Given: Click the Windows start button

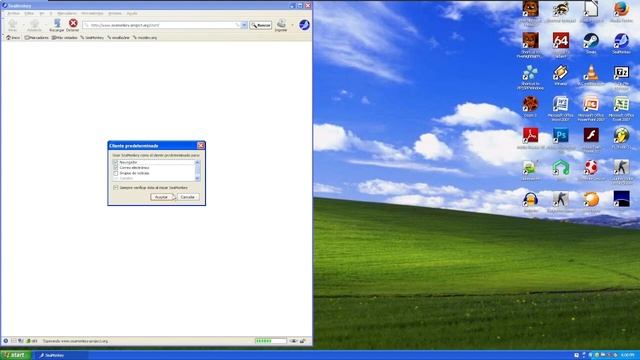Looking at the screenshot, I should [16, 355].
